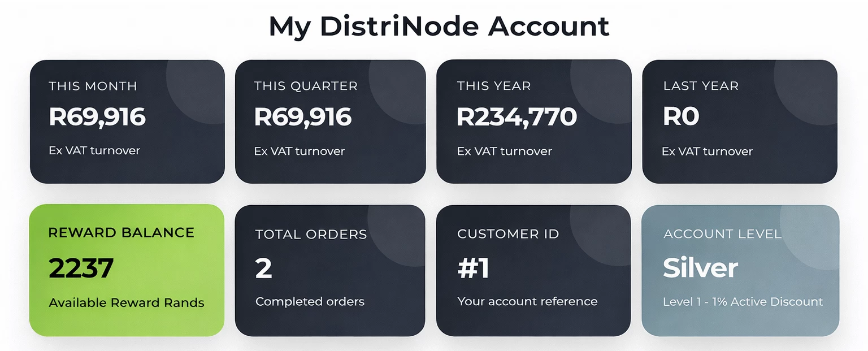Click the Completed orders text
868x351 pixels.
tap(310, 301)
